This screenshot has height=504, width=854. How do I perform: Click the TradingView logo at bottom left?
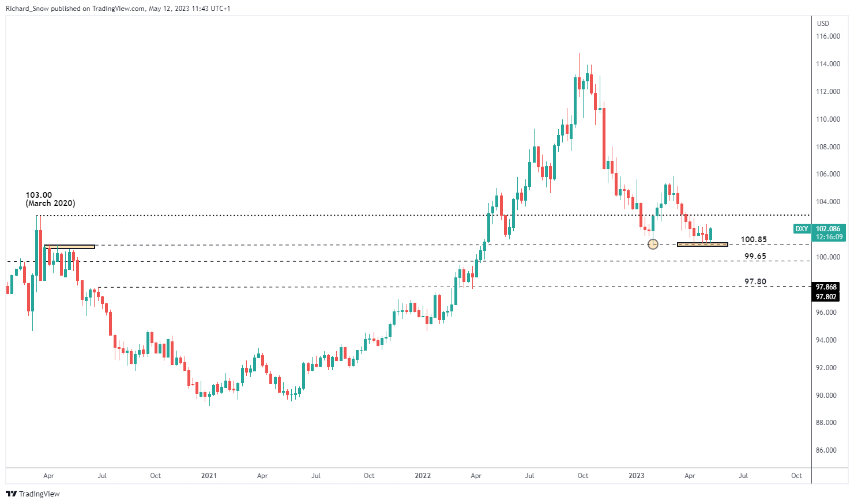[x=33, y=494]
